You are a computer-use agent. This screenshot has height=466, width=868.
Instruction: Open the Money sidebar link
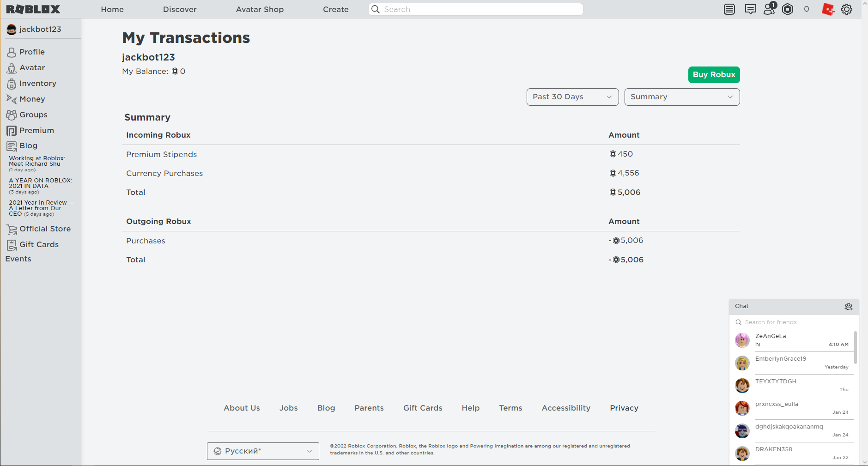coord(32,99)
